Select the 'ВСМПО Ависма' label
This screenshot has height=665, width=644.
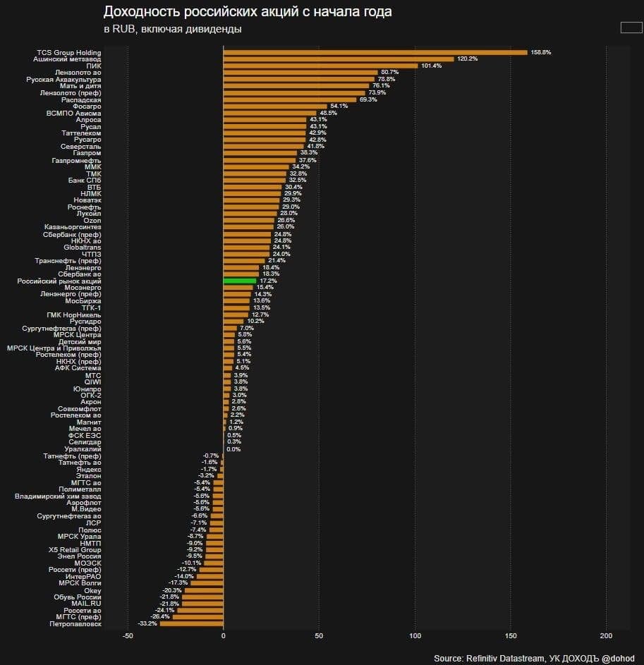tap(74, 114)
